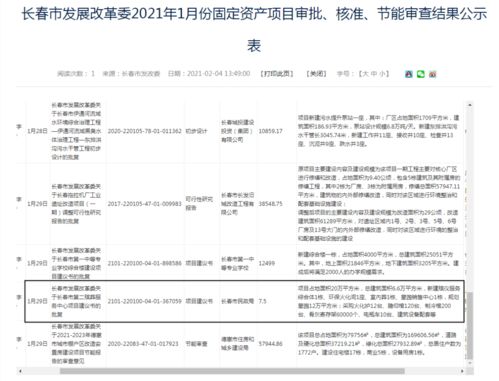Viewport: 499px width, 381px height.
Task: Click the 初步设计 type cell
Action: pos(196,131)
